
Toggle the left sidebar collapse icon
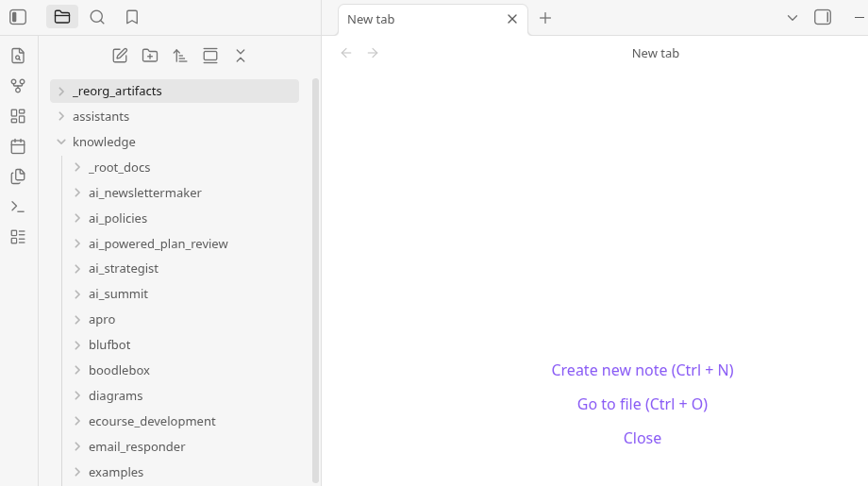[18, 17]
